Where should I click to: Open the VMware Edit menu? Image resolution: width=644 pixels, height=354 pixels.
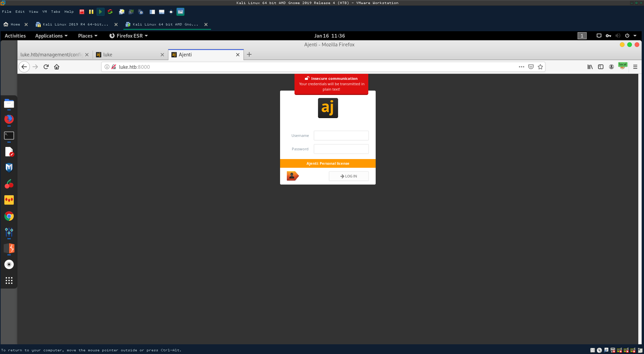20,12
